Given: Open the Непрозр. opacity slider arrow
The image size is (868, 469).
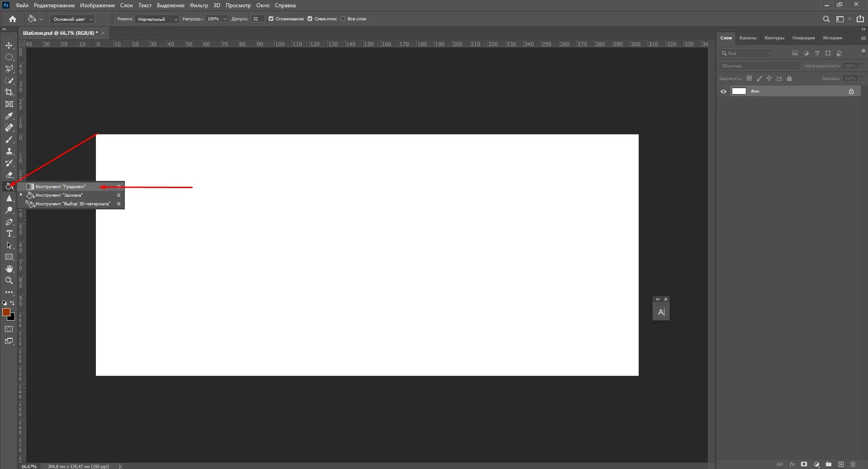Looking at the screenshot, I should [x=225, y=19].
